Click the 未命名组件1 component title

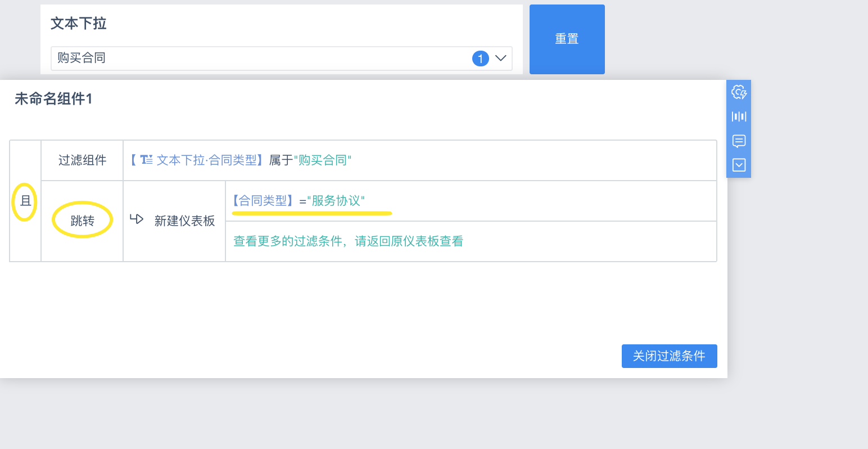click(53, 99)
